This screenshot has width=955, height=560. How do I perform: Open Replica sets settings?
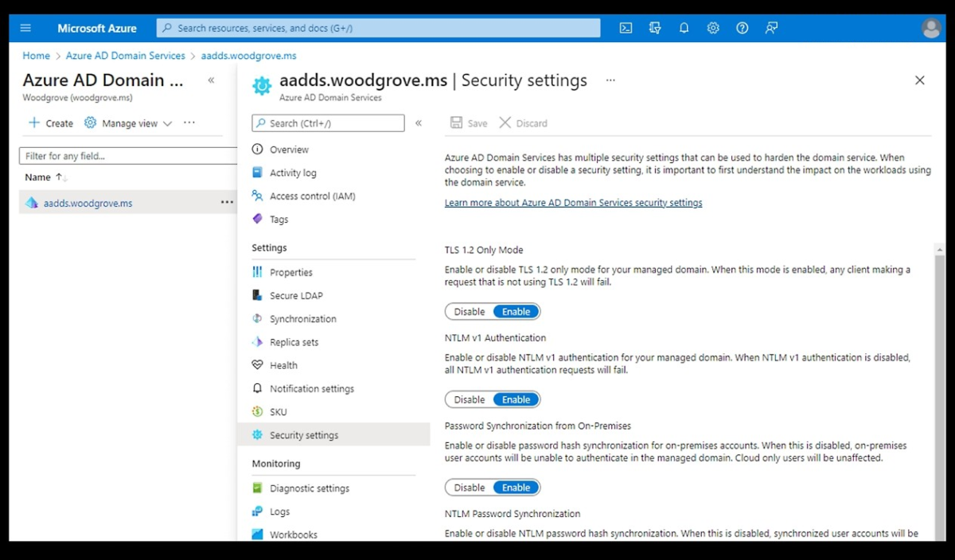(x=294, y=342)
